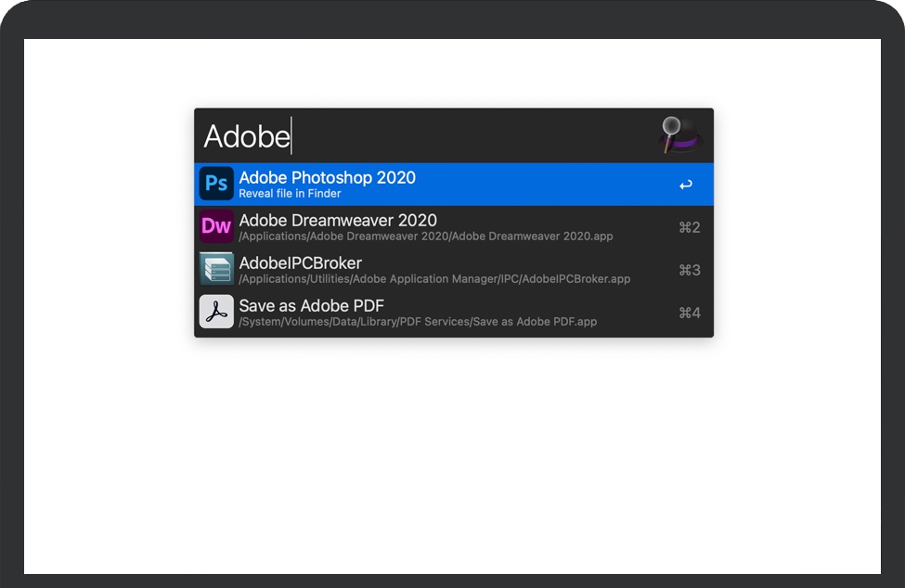905x588 pixels.
Task: Click the Acrobat PDF document icon
Action: pos(216,312)
